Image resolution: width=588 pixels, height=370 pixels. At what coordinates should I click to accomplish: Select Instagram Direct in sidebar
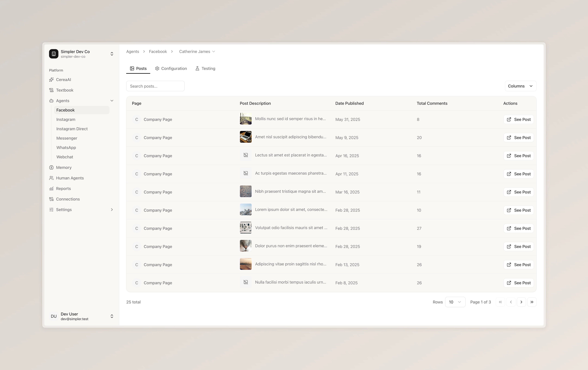(x=72, y=129)
